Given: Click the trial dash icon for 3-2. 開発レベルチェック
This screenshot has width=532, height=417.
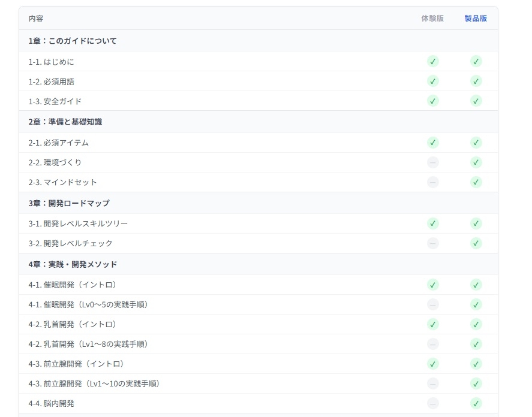Looking at the screenshot, I should click(x=432, y=243).
